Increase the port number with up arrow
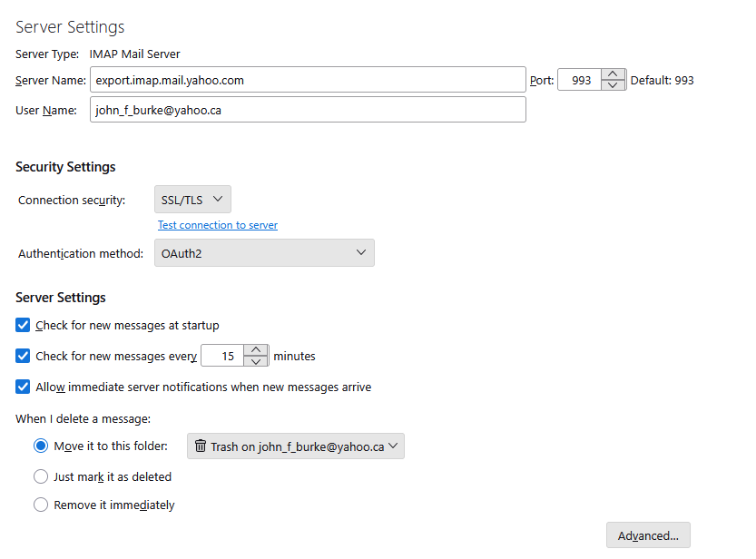 click(x=614, y=74)
